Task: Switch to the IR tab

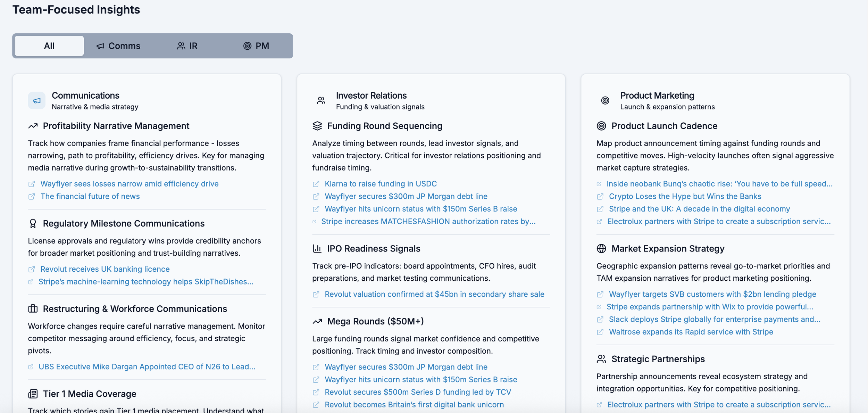Action: [x=187, y=46]
